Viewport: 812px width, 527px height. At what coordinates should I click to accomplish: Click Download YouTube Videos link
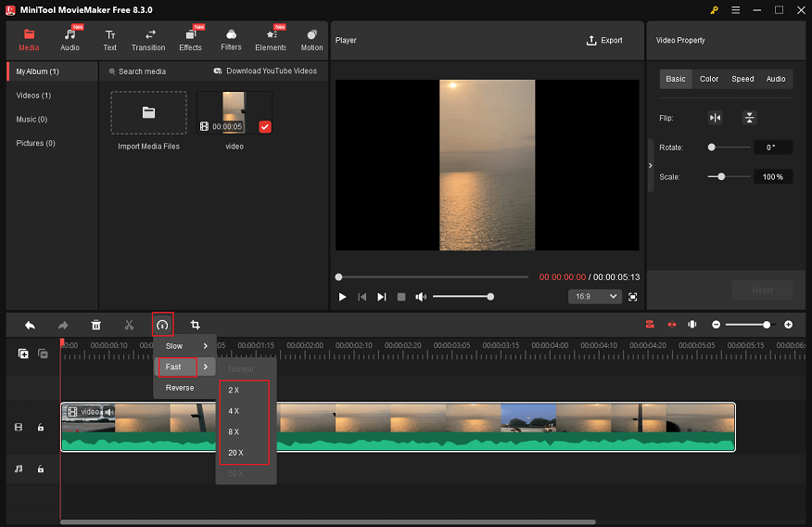click(x=265, y=71)
